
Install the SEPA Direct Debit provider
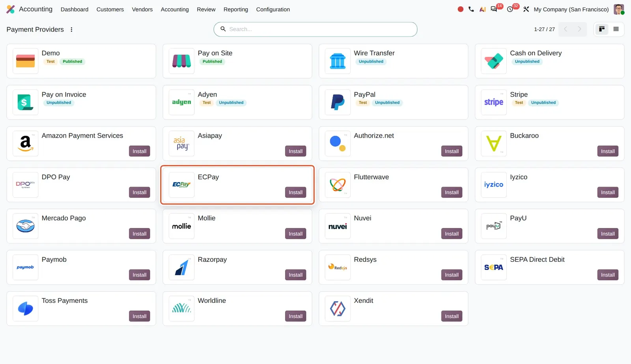pyautogui.click(x=608, y=275)
